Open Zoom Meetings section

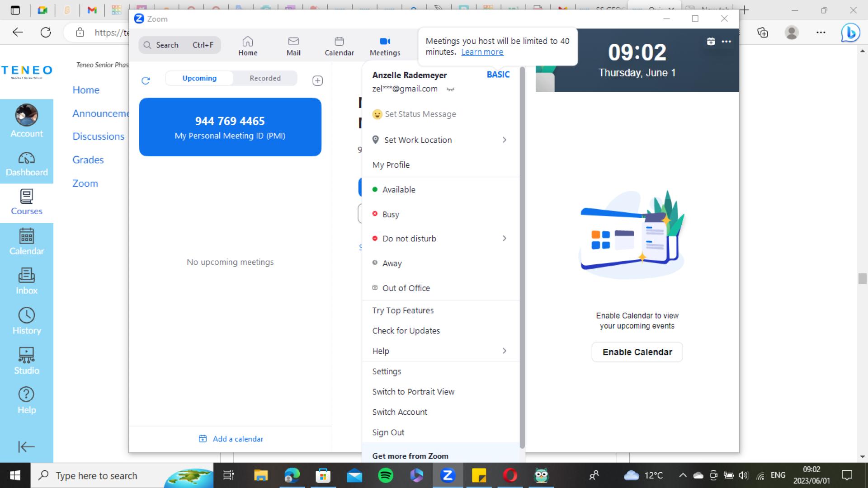pos(385,45)
